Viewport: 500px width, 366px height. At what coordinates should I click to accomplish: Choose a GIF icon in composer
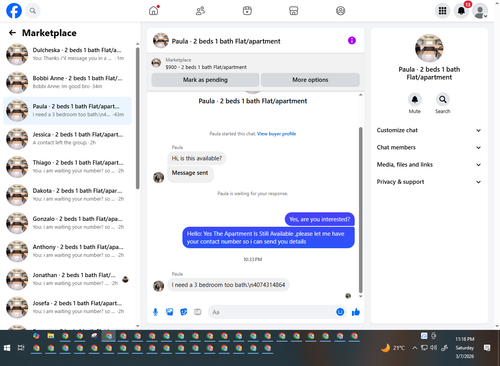coord(198,312)
